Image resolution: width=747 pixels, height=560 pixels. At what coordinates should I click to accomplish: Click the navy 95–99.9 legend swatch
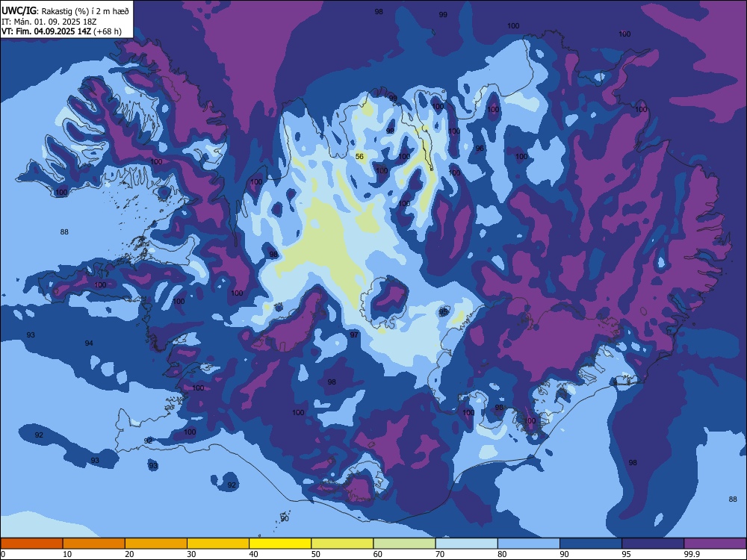pos(653,544)
